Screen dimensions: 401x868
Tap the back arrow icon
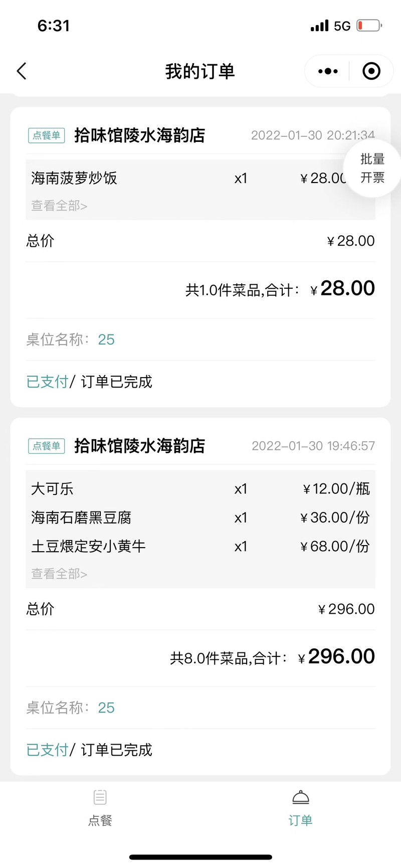22,71
